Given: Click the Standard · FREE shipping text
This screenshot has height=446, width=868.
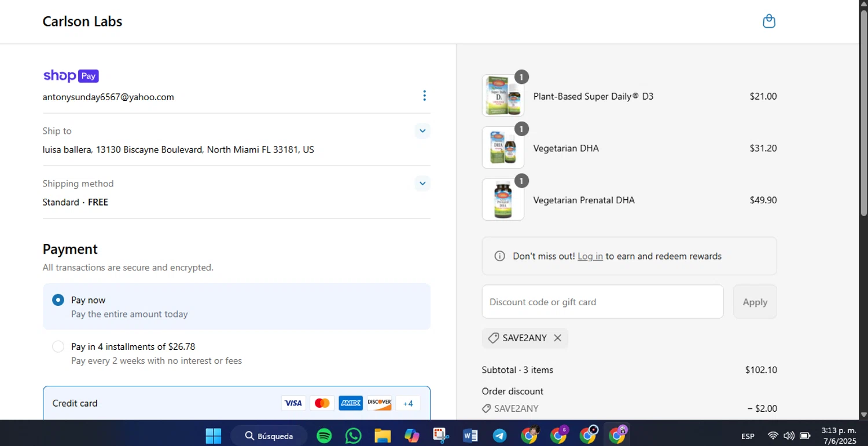Looking at the screenshot, I should pyautogui.click(x=75, y=202).
